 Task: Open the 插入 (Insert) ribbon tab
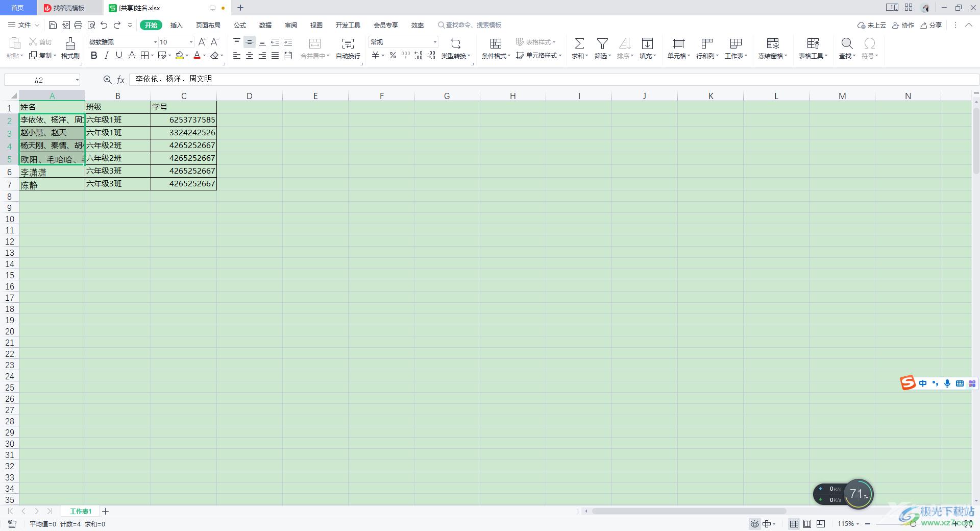(x=176, y=25)
